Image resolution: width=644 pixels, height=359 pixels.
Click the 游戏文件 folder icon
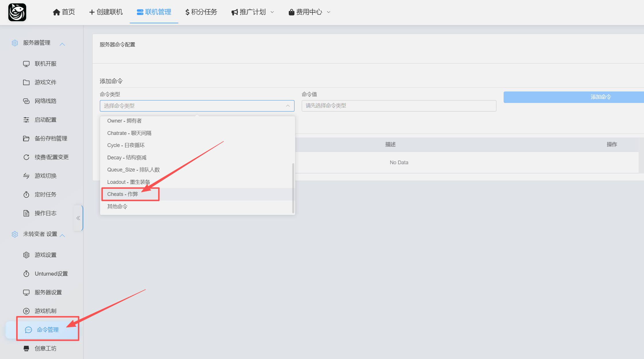pos(26,83)
